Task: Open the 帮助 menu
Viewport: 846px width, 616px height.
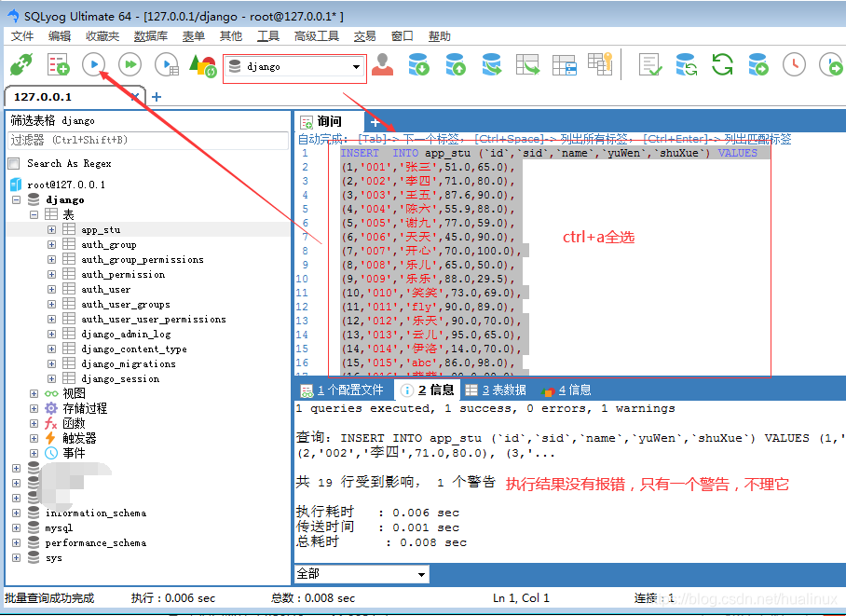Action: pos(439,36)
